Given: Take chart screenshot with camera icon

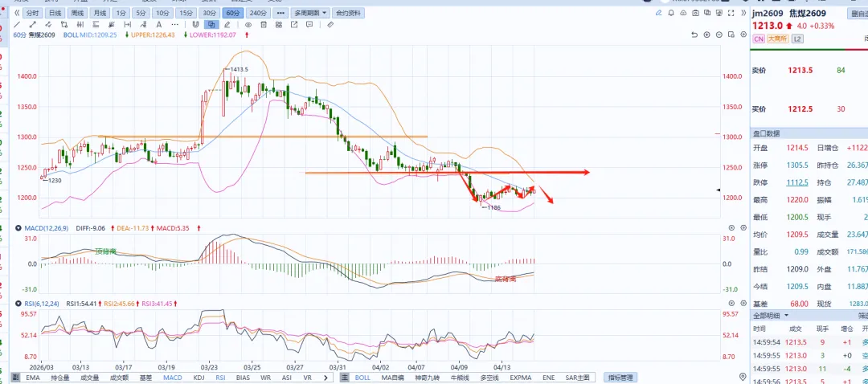Looking at the screenshot, I should click(695, 13).
